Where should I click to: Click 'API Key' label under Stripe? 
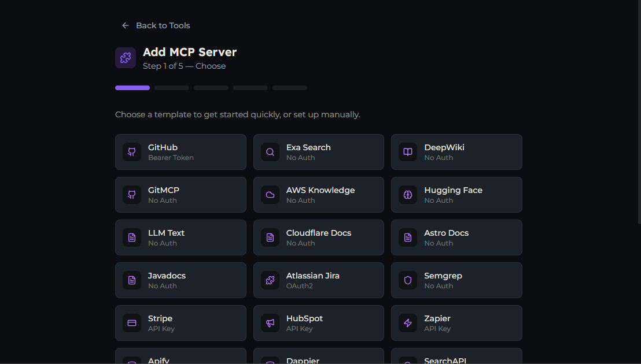tap(161, 329)
